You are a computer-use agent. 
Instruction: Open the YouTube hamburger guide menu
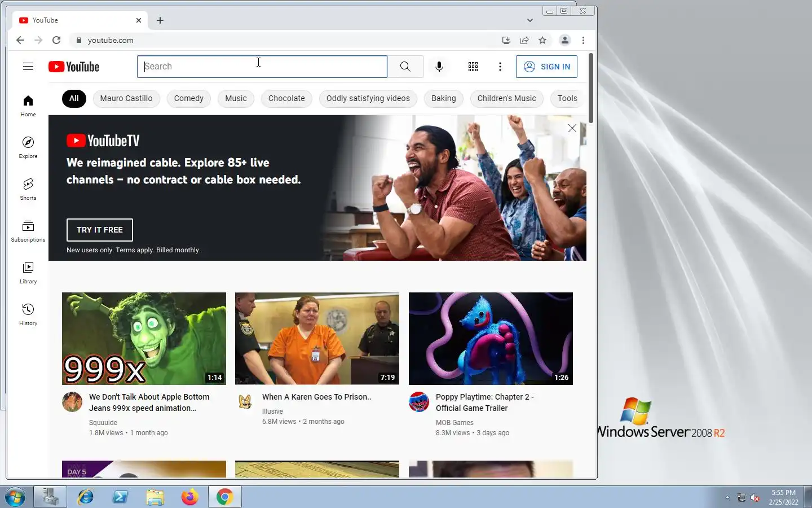(28, 67)
